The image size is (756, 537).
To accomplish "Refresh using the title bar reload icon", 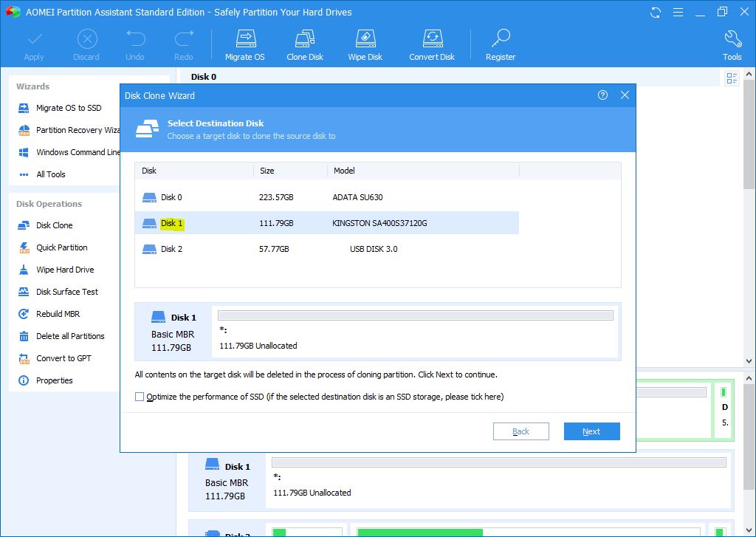I will coord(656,12).
